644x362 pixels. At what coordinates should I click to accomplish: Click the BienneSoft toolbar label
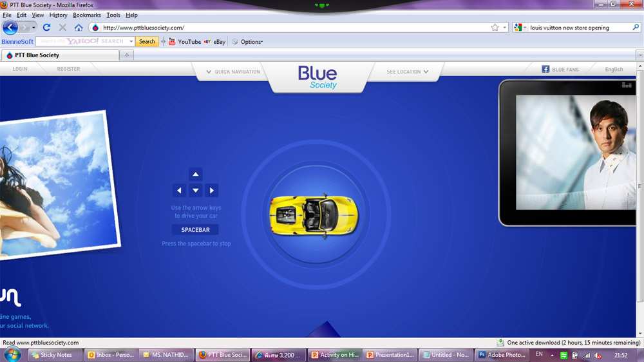point(17,41)
